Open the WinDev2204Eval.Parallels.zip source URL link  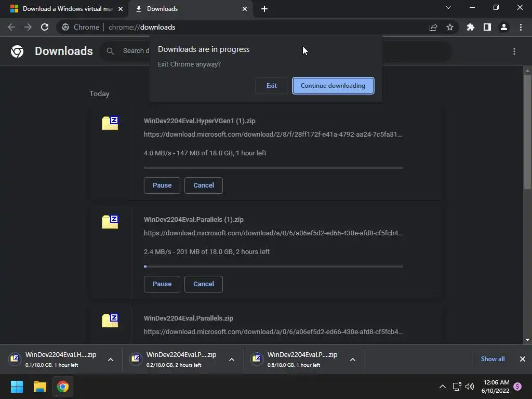point(273,332)
